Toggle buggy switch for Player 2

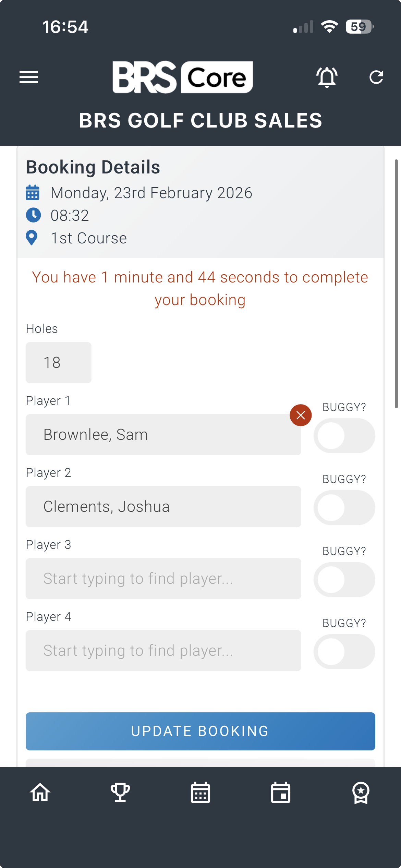344,508
